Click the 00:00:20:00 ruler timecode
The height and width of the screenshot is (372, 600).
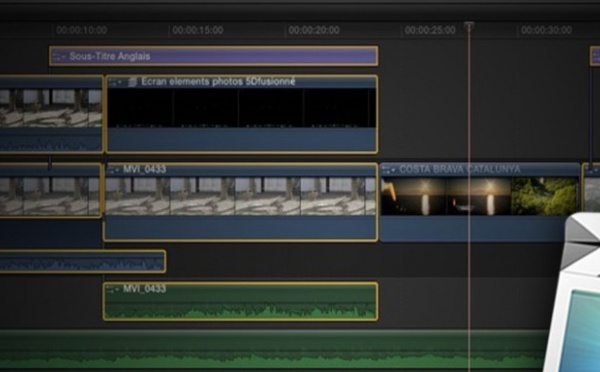point(314,30)
